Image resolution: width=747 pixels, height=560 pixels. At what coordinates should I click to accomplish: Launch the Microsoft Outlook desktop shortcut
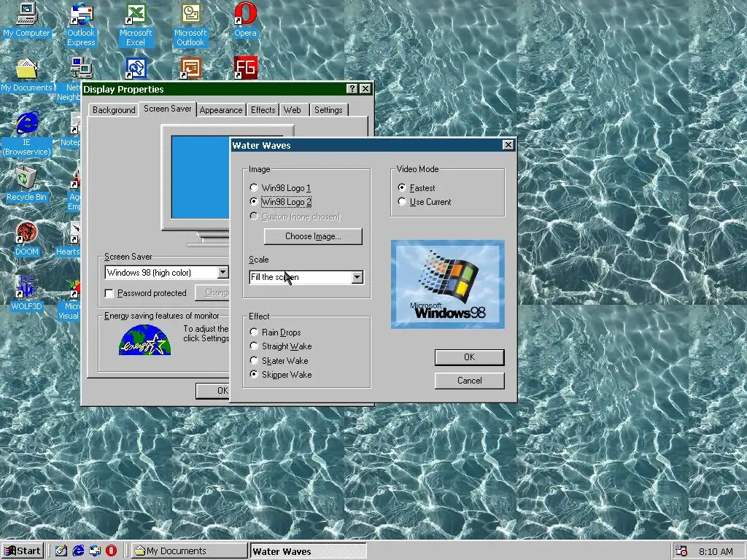tap(190, 24)
